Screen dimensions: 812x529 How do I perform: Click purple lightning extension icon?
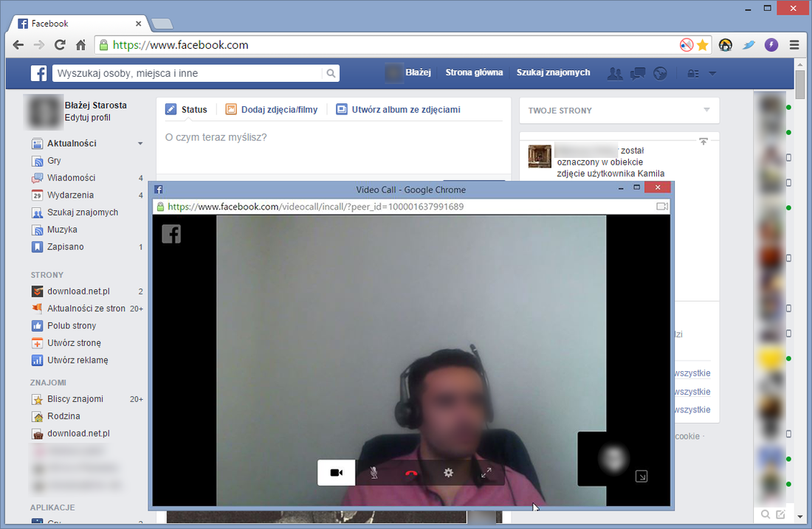tap(771, 45)
